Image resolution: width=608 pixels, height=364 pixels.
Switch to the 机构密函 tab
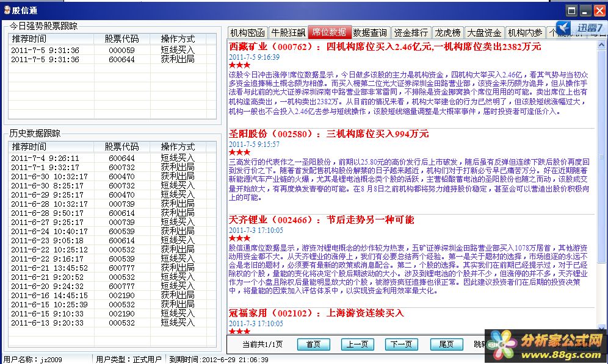(x=247, y=32)
